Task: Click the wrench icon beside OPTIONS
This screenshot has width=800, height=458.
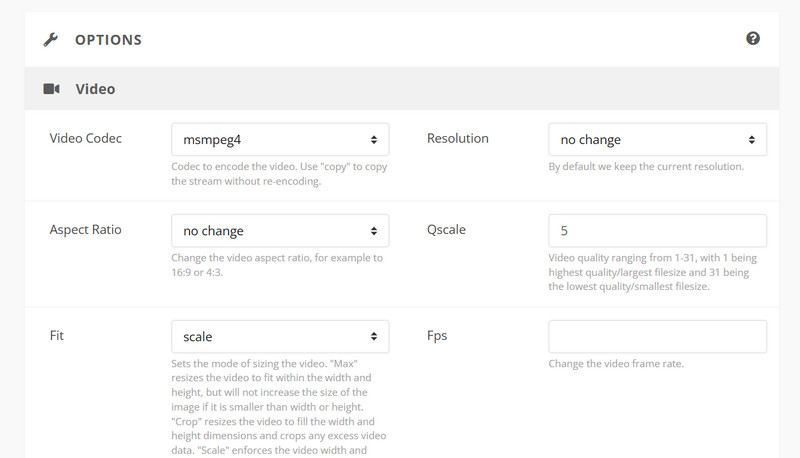Action: [x=51, y=39]
